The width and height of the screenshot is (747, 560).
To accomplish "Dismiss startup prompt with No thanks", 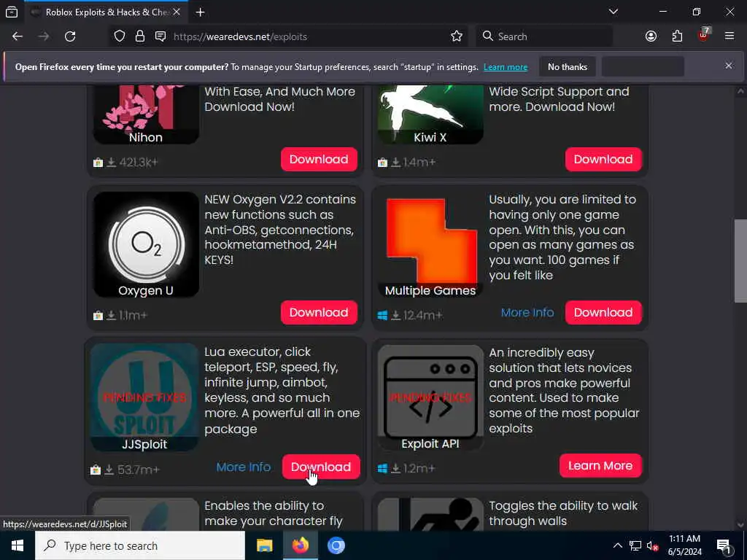I will [x=568, y=66].
